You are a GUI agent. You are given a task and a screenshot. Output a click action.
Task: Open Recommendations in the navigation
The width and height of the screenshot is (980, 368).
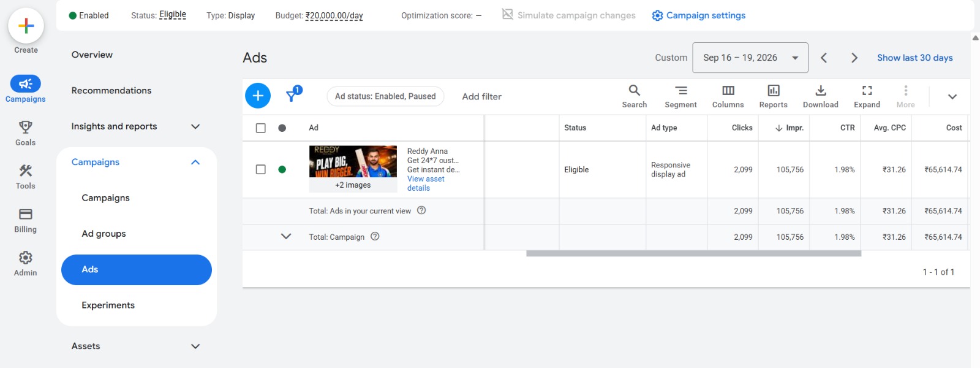click(x=111, y=90)
